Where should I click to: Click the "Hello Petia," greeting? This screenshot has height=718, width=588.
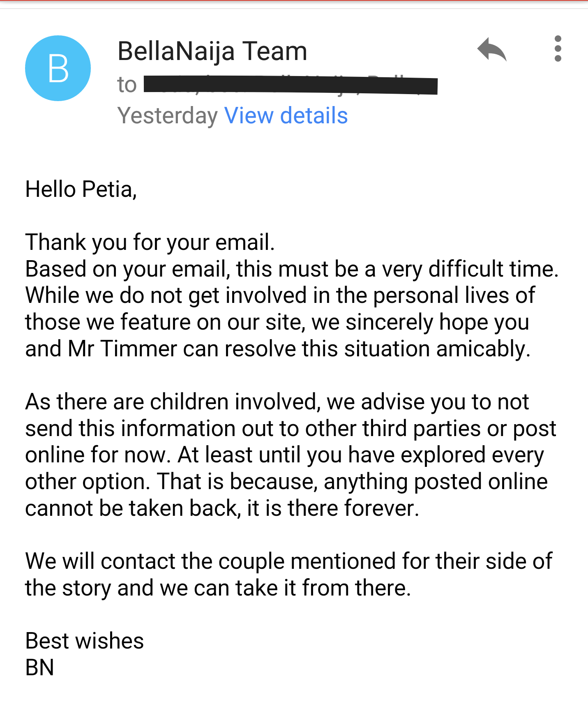pyautogui.click(x=81, y=189)
